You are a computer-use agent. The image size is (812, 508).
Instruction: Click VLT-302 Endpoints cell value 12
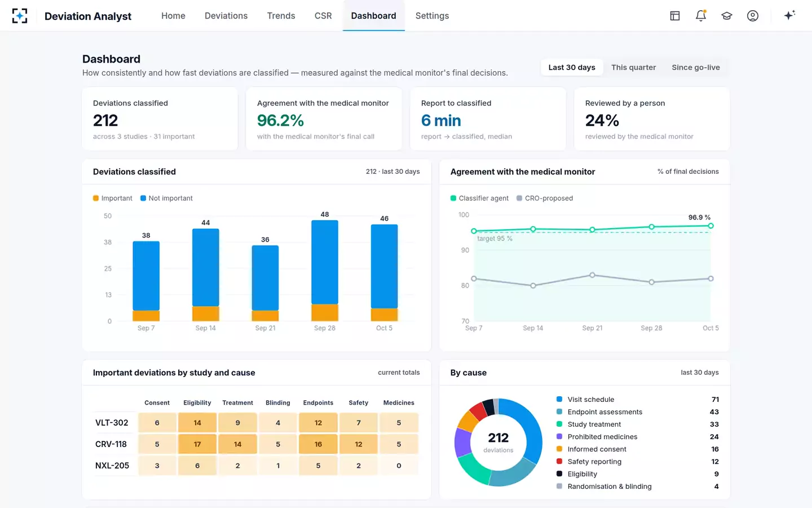(318, 423)
